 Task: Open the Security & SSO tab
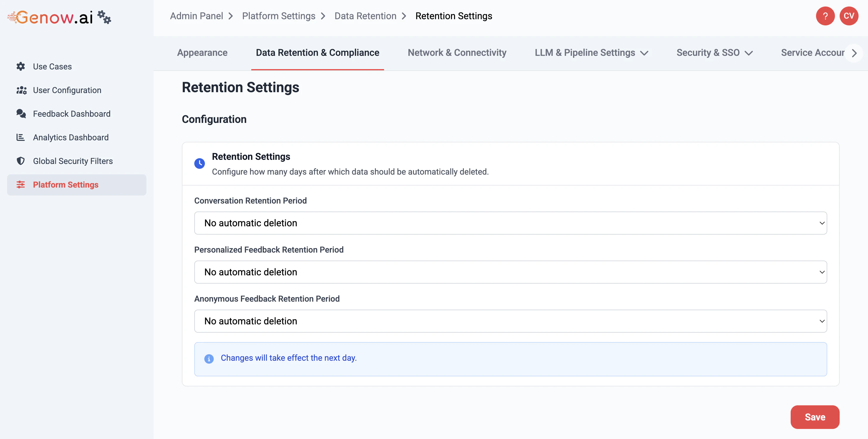[x=708, y=53]
